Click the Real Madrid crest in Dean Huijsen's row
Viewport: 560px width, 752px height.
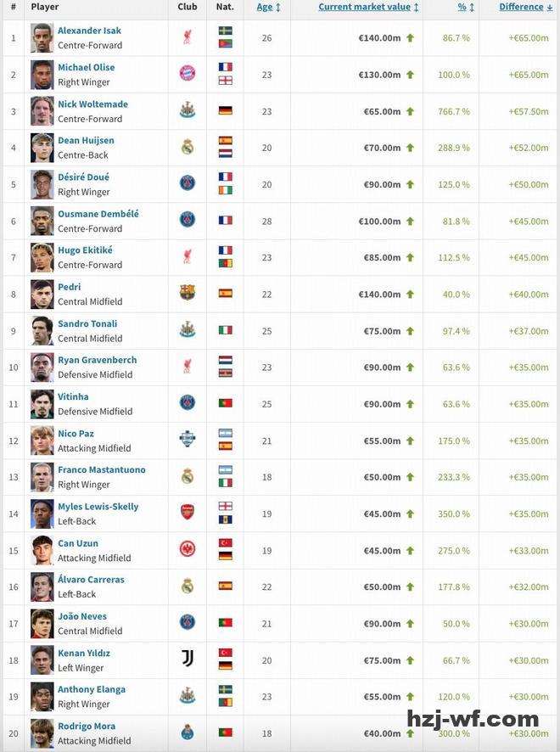[x=188, y=147]
